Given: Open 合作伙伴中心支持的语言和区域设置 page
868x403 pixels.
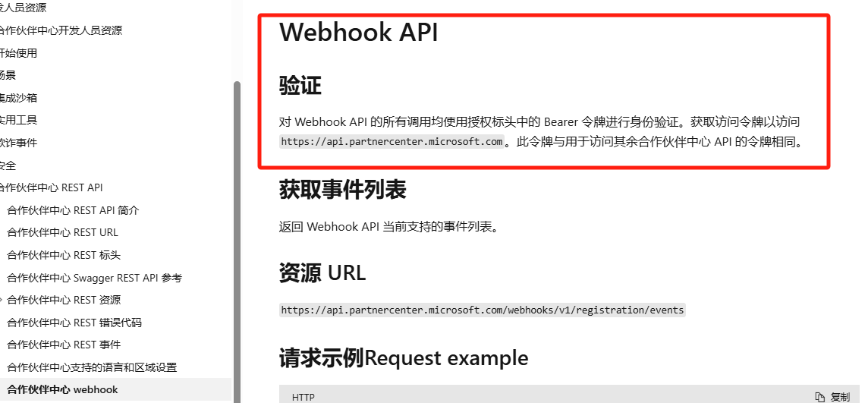Looking at the screenshot, I should tap(92, 367).
